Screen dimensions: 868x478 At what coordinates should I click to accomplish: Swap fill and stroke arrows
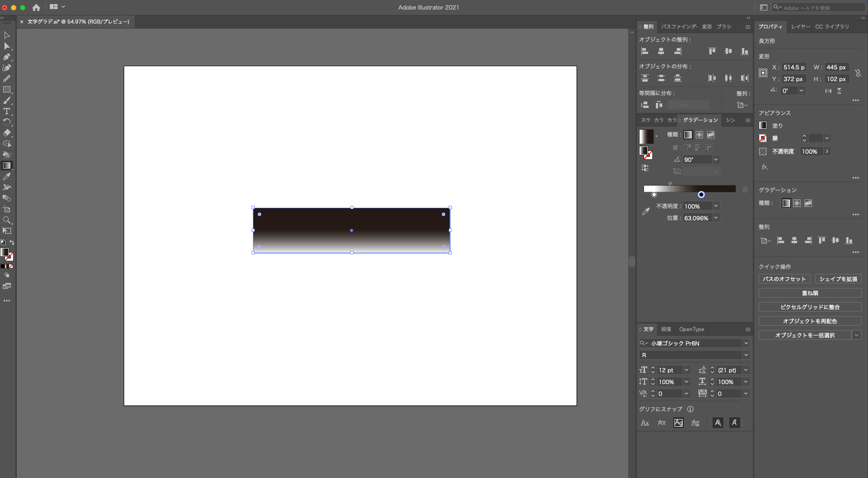(12, 243)
